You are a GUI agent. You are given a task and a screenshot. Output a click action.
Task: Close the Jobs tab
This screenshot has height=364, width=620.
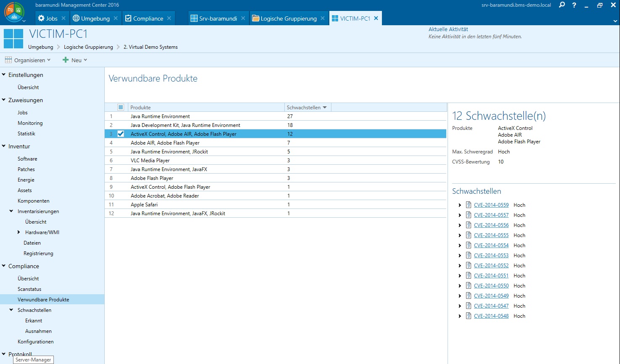[x=64, y=18]
